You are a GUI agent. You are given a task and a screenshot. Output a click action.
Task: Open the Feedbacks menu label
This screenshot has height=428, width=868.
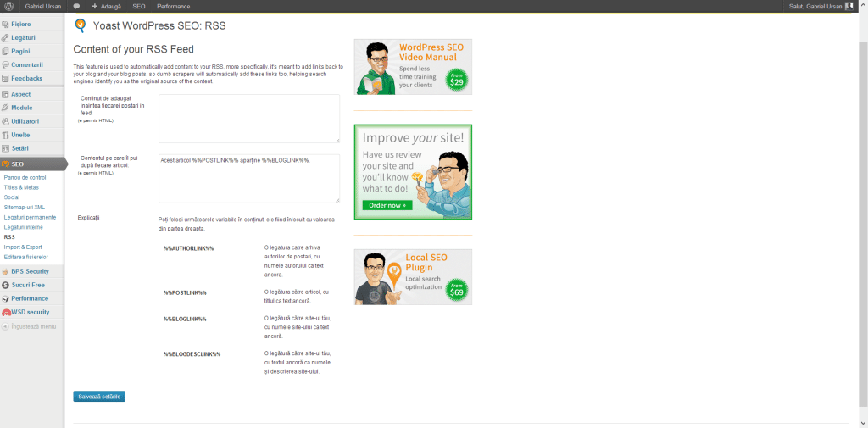point(26,78)
